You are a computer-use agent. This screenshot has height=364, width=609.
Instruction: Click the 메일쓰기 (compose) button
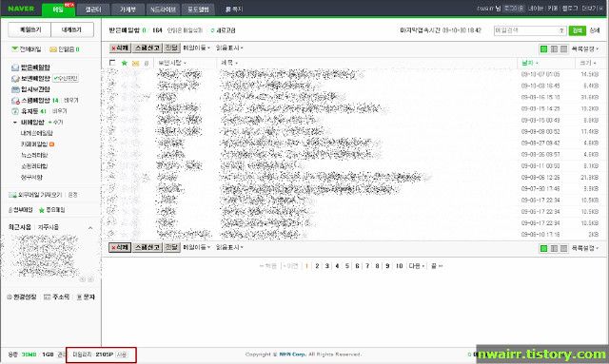[29, 29]
